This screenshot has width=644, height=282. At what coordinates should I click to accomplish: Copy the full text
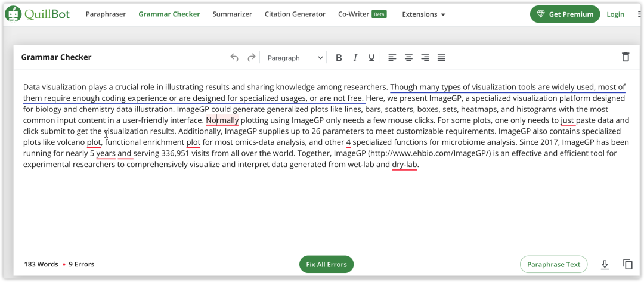coord(627,264)
